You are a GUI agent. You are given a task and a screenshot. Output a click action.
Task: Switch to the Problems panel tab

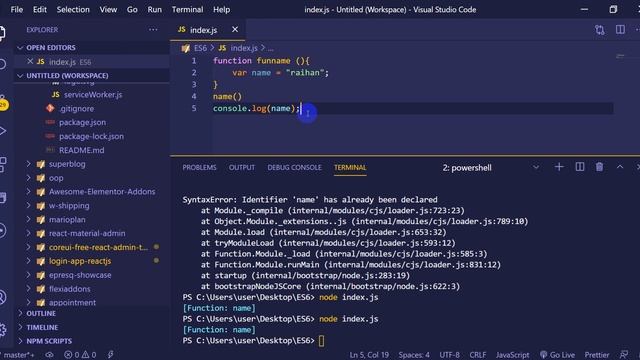pyautogui.click(x=199, y=167)
